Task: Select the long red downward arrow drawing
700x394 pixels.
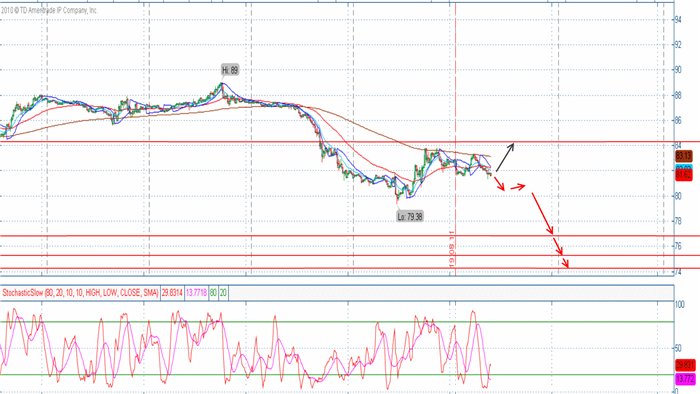Action: pos(542,213)
